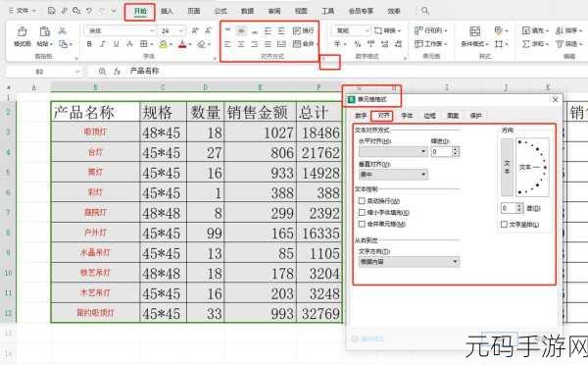The image size is (588, 365).
Task: Click the fx insert function icon
Action: pos(117,71)
